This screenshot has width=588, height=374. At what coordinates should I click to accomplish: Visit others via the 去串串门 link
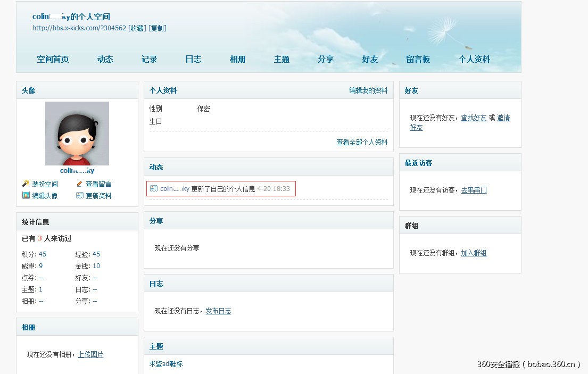tap(474, 190)
